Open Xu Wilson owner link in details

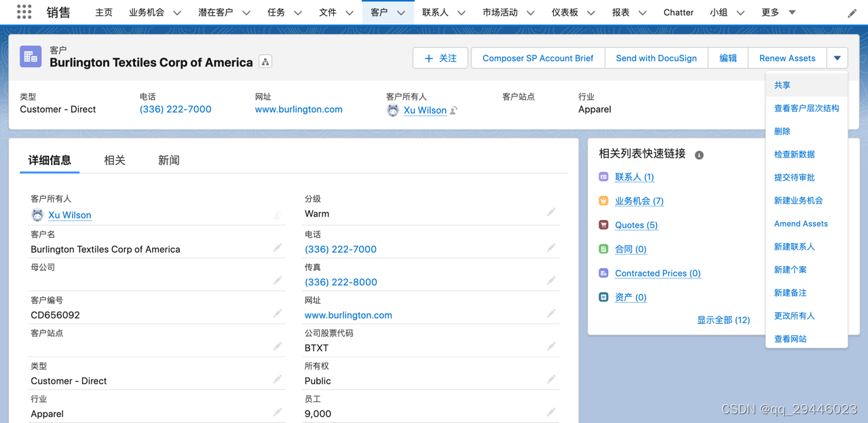tap(70, 215)
